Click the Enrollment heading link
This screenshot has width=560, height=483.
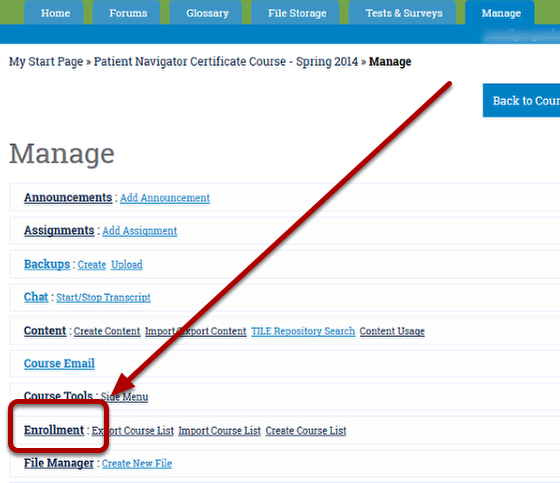click(x=54, y=430)
